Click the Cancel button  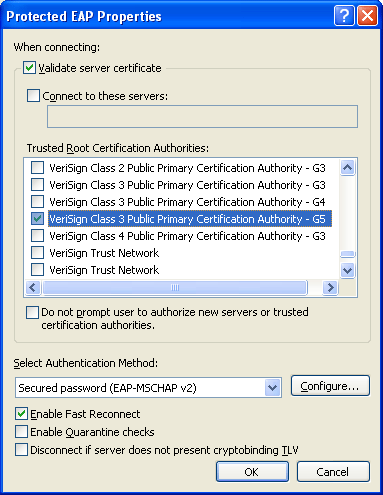click(333, 472)
